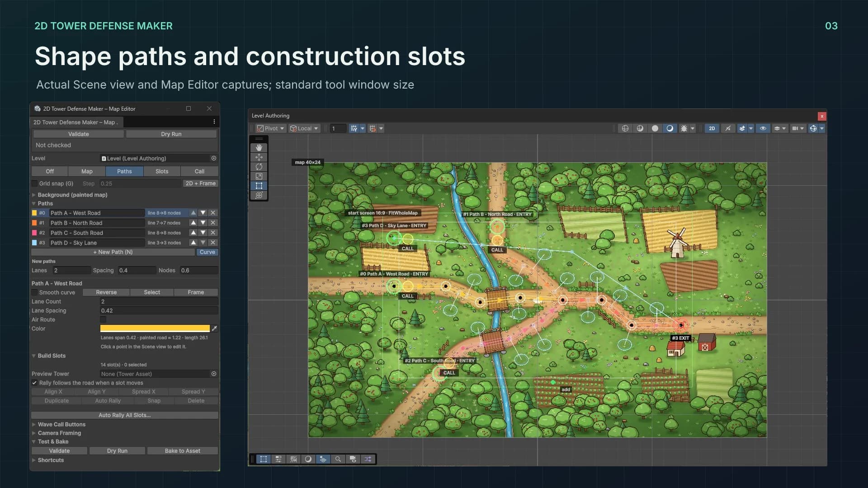Expand the Shortcuts section

coord(34,460)
